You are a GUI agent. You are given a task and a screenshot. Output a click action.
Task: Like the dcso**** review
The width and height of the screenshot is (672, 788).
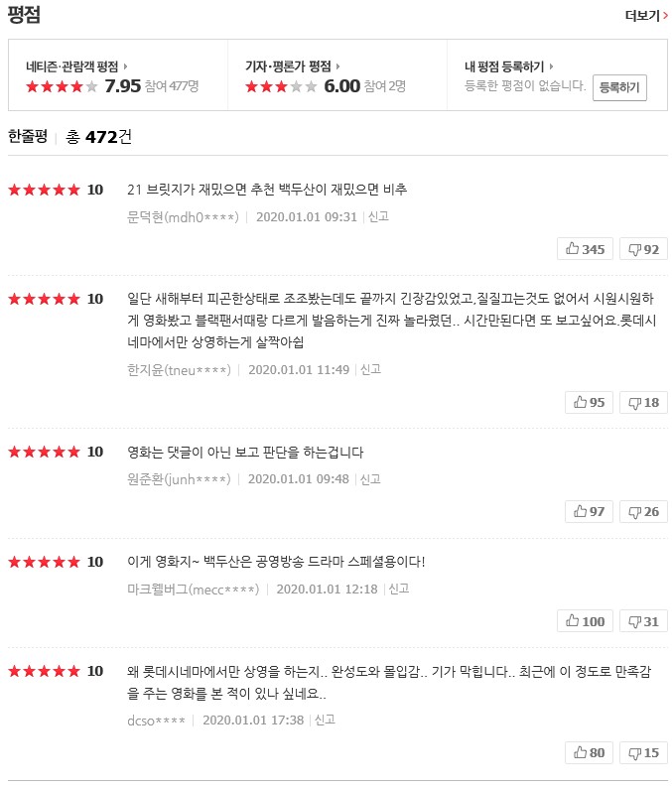click(590, 752)
